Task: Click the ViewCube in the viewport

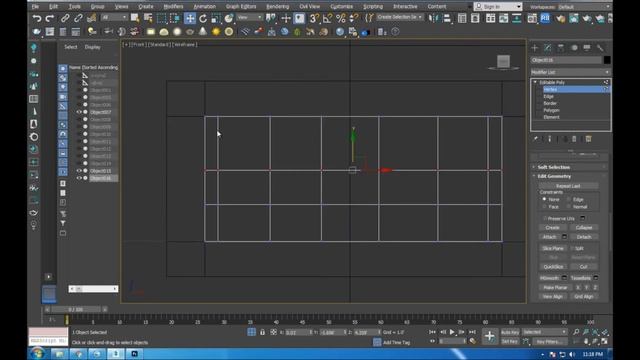Action: click(x=504, y=62)
